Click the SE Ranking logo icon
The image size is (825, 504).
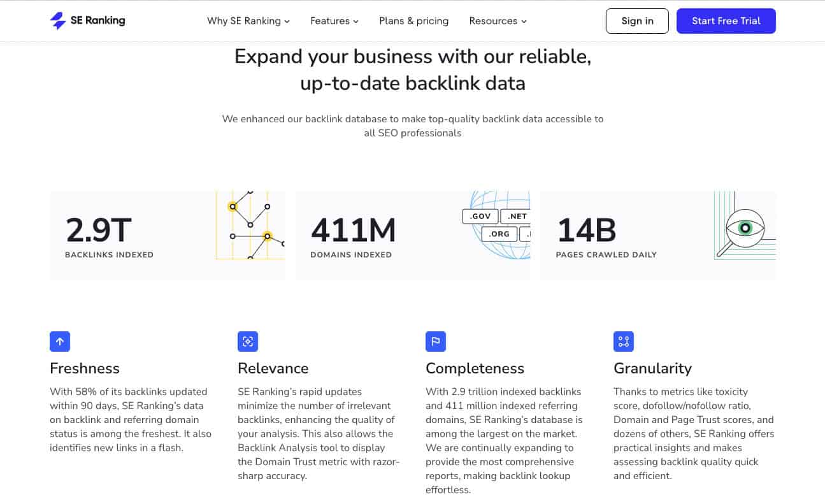tap(58, 21)
